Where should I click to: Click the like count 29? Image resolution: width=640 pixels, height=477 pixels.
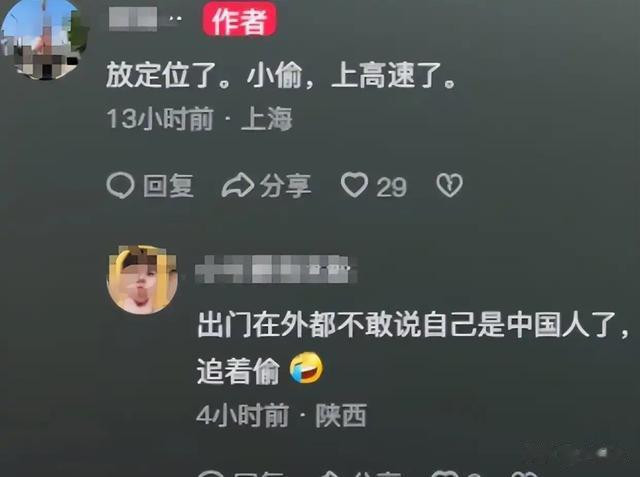(x=391, y=187)
